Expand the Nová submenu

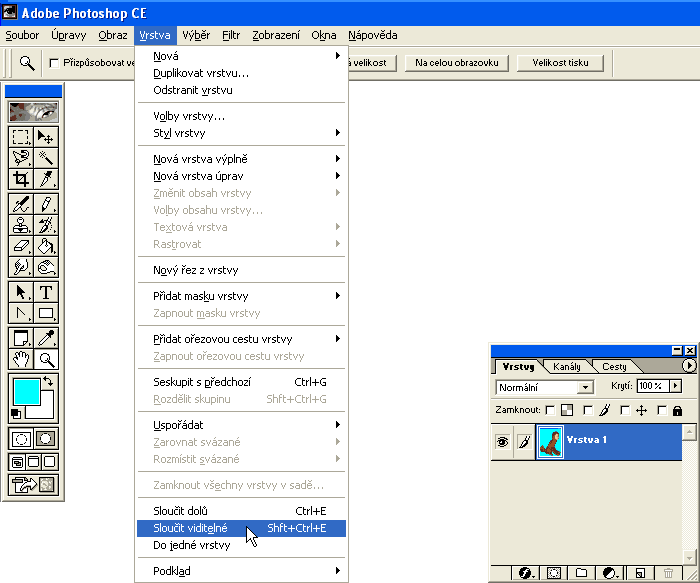click(242, 56)
